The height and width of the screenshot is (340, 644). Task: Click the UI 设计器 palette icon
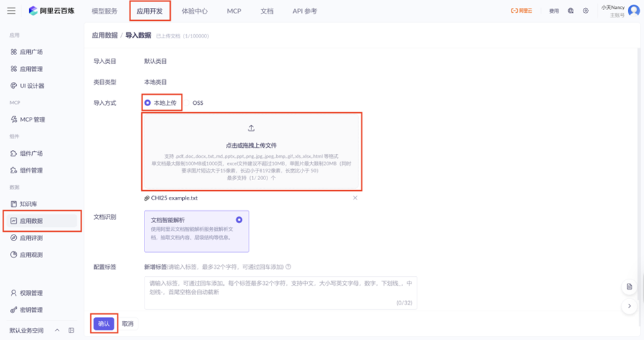tap(13, 86)
